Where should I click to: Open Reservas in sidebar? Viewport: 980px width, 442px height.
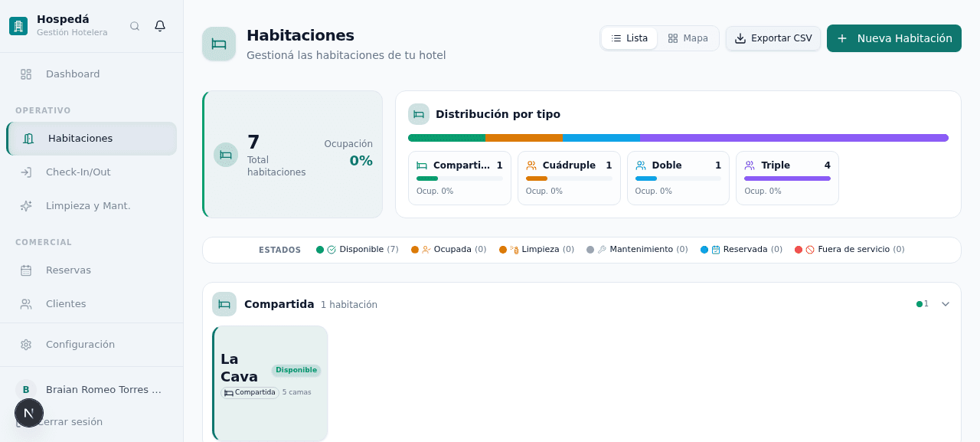92,270
